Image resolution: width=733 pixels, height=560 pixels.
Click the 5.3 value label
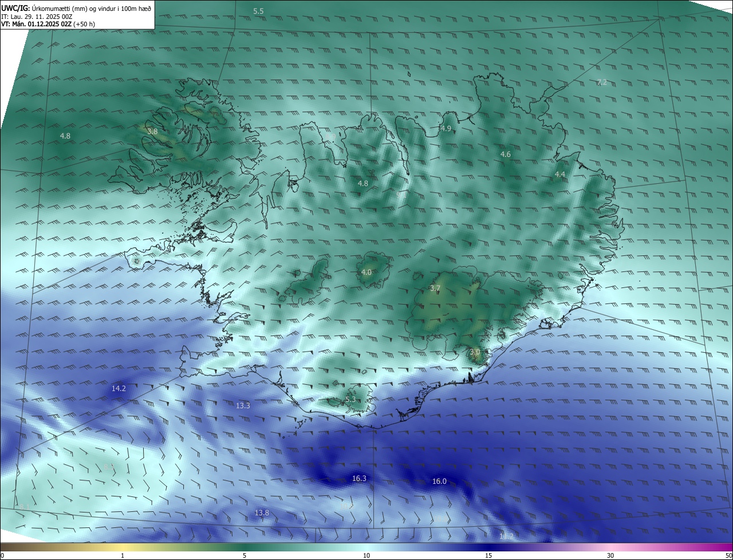(x=350, y=400)
